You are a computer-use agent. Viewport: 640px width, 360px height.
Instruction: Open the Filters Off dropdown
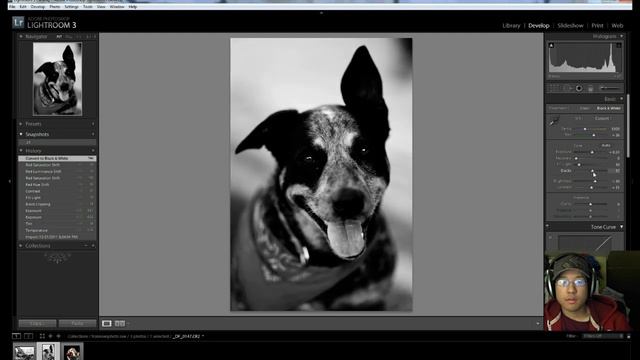tap(602, 336)
